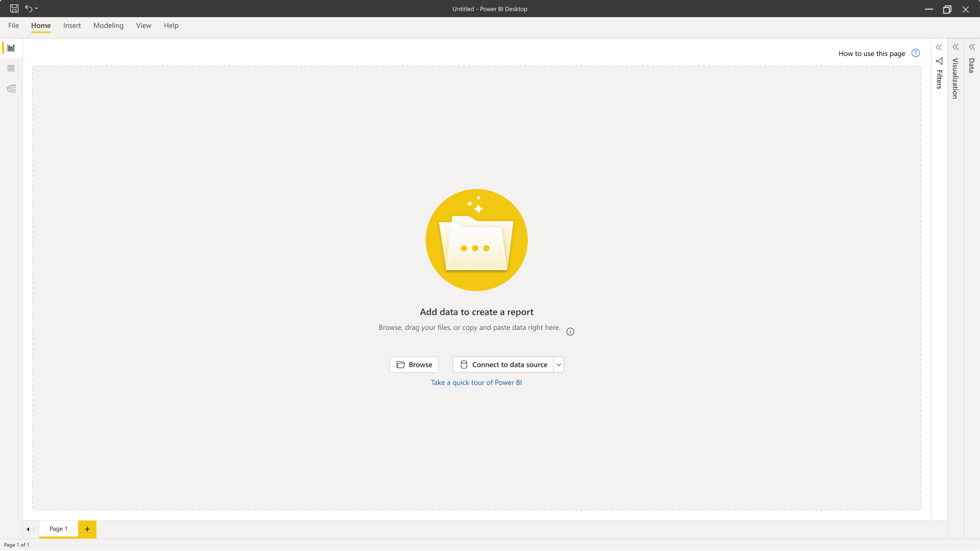Expand the Filters pane chevron
The image size is (980, 551).
click(x=939, y=47)
